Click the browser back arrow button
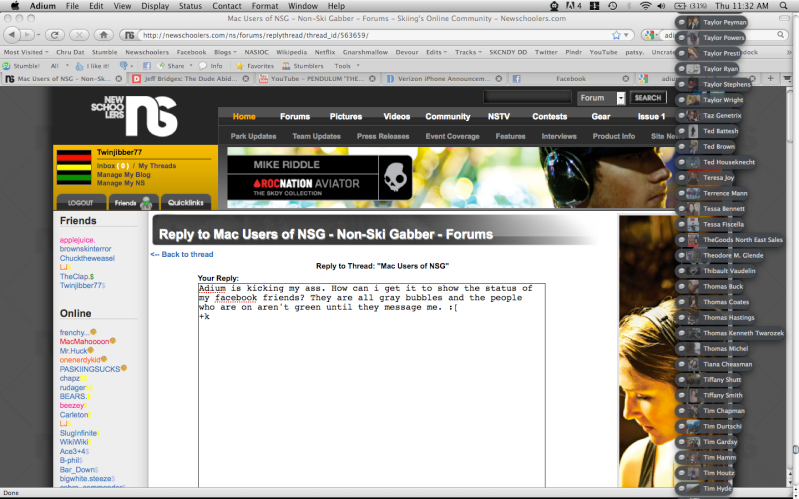This screenshot has height=499, width=799. click(14, 34)
